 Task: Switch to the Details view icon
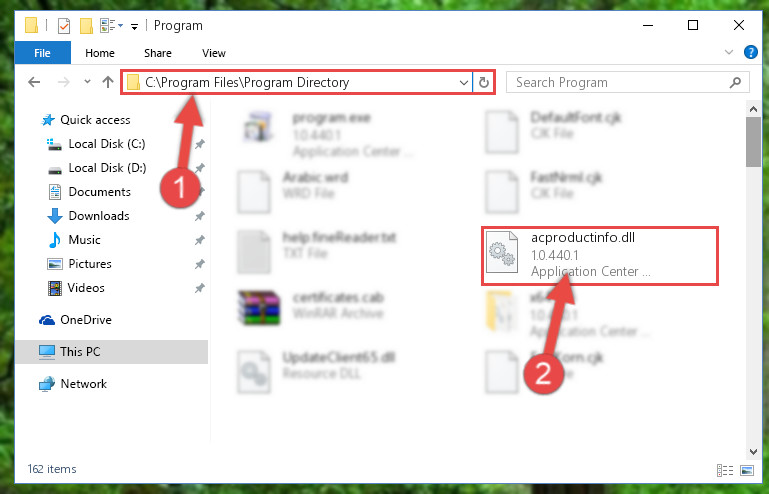725,470
